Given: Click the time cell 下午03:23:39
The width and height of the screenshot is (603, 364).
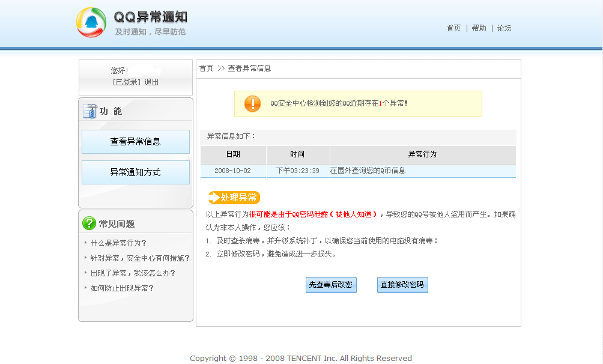Looking at the screenshot, I should coord(298,171).
